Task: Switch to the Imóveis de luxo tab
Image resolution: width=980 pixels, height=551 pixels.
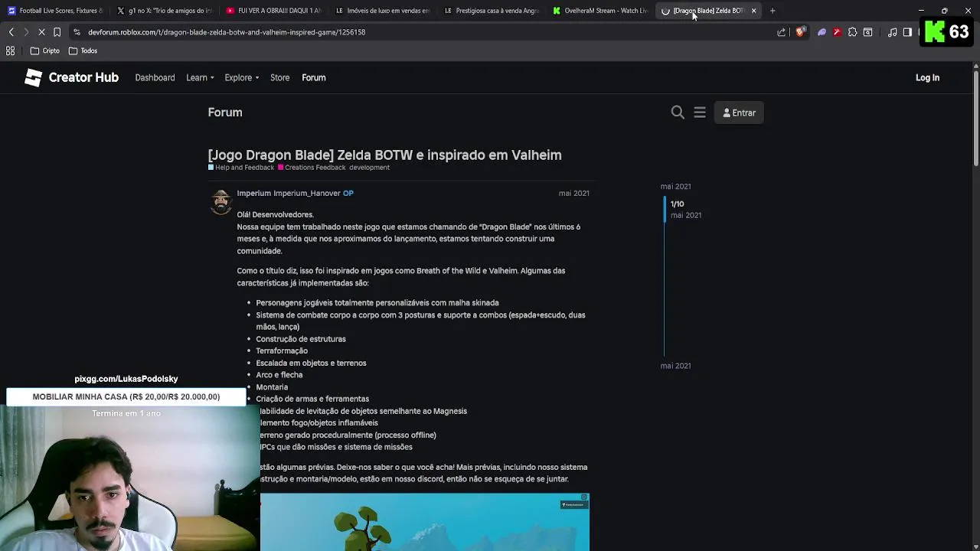Action: click(383, 11)
